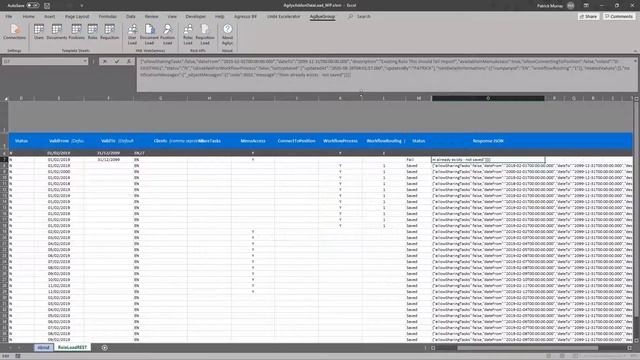This screenshot has height=360, width=640.
Task: Select the 12/02/2019 date cell
Action: [x=59, y=291]
